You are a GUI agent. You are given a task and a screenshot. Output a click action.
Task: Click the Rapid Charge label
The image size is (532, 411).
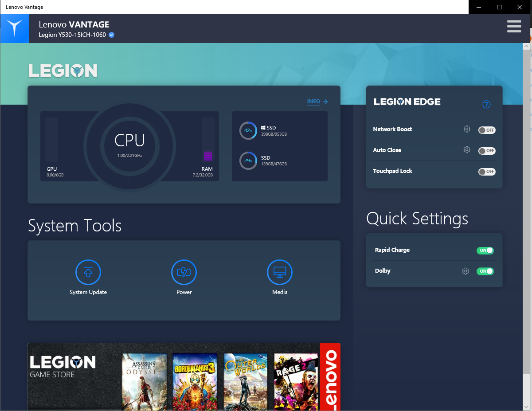coord(392,250)
